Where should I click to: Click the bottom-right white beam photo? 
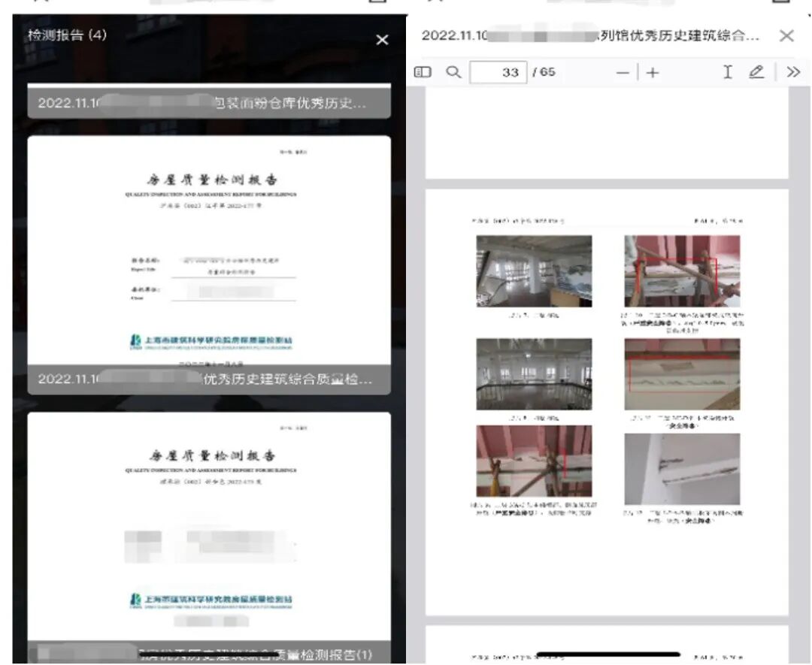682,469
